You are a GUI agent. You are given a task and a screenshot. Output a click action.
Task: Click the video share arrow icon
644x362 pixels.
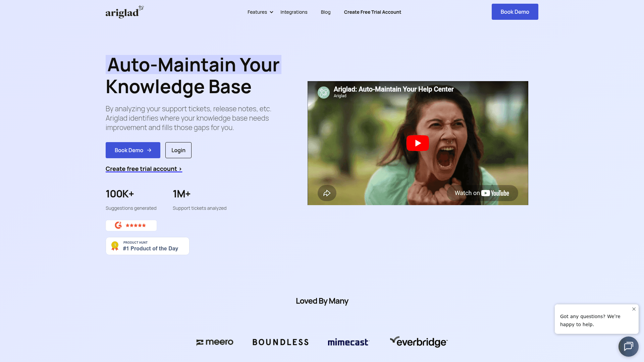tap(327, 193)
